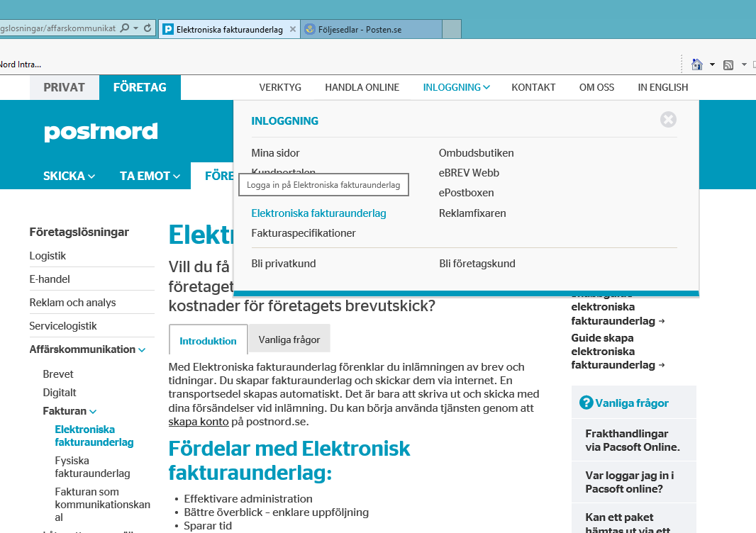Screen dimensions: 756x533
Task: Open Ombudsbutiken login link
Action: 477,153
